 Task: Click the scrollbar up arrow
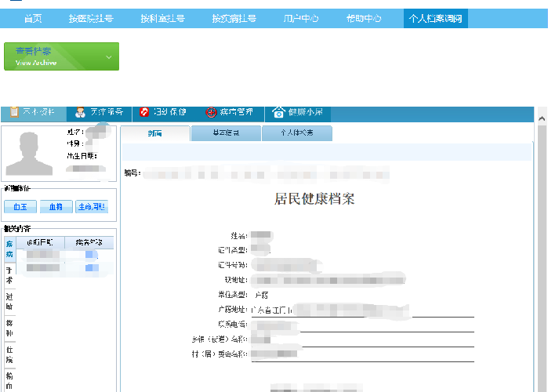coord(542,119)
